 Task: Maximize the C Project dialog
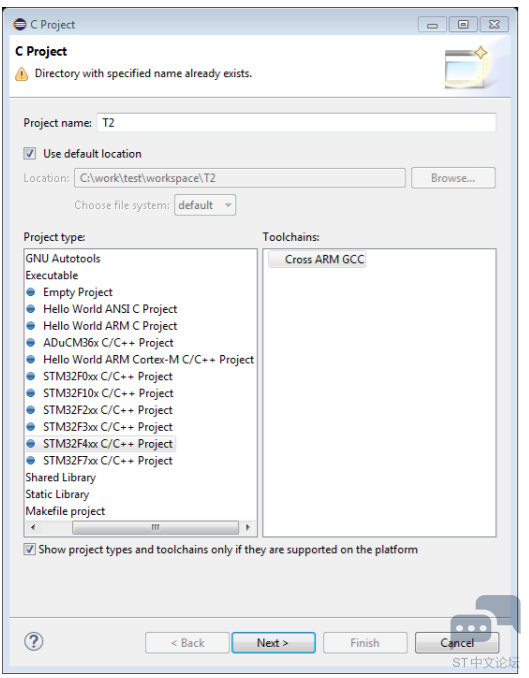click(463, 24)
